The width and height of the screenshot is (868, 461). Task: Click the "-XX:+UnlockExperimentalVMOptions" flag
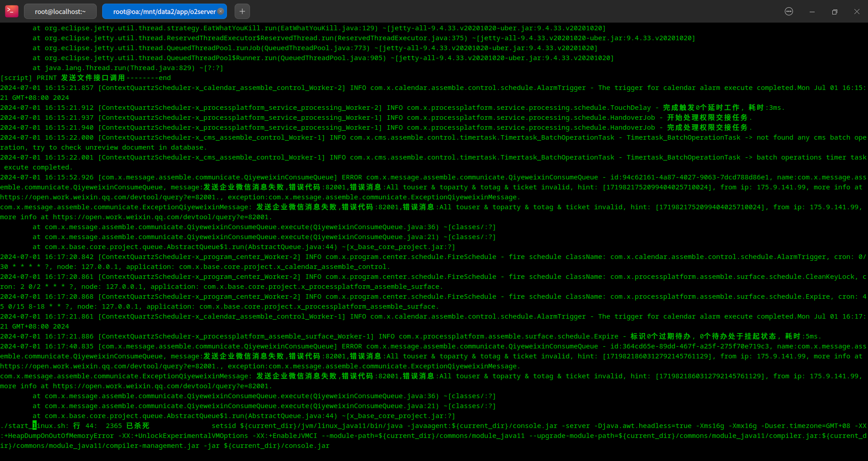(x=183, y=436)
